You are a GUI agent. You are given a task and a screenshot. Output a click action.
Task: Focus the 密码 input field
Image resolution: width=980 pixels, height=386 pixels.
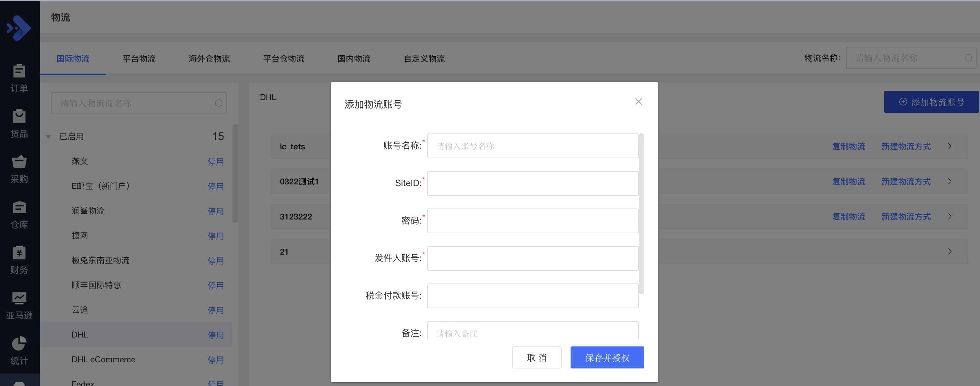pyautogui.click(x=533, y=221)
